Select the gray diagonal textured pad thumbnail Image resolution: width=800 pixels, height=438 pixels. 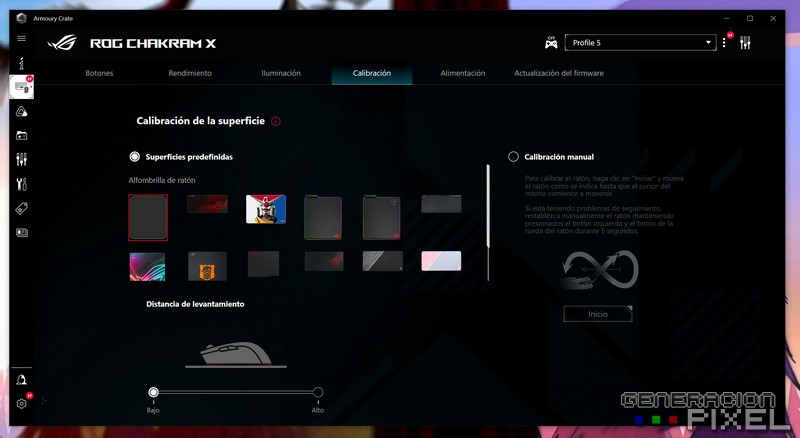383,261
